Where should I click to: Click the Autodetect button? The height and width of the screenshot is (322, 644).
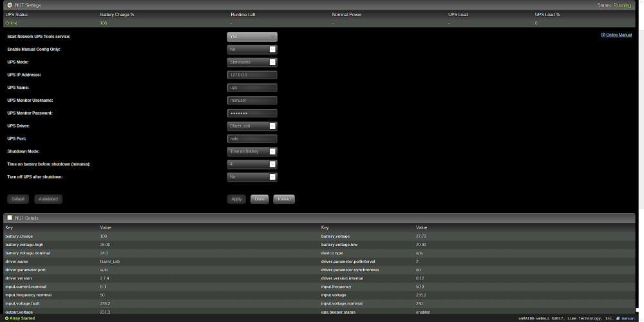click(48, 199)
